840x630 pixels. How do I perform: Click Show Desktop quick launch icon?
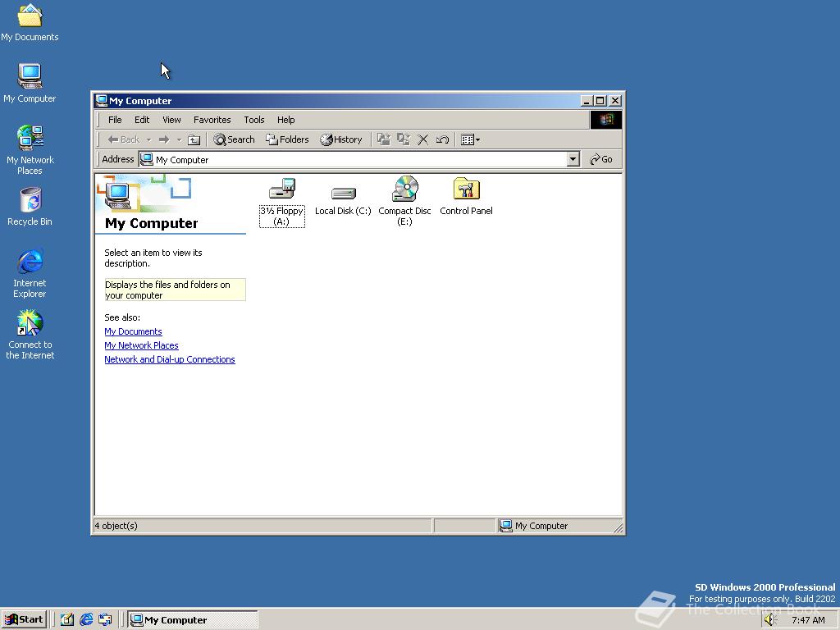click(x=67, y=620)
